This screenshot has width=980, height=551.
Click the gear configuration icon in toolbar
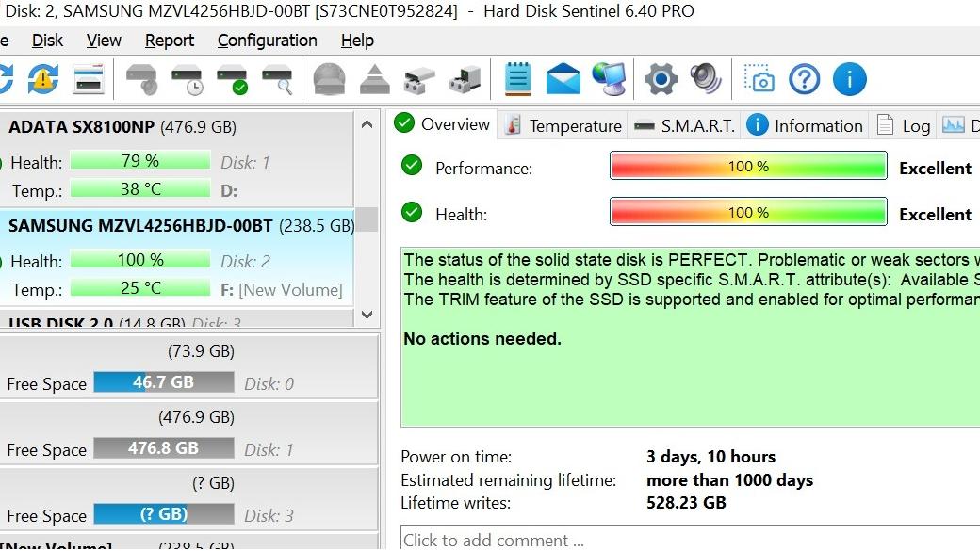661,79
